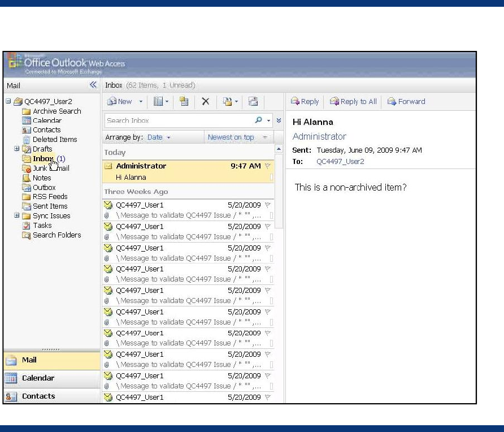Click the Administrator sender link in reading pane
Screen dimensions: 504x432
coord(319,137)
